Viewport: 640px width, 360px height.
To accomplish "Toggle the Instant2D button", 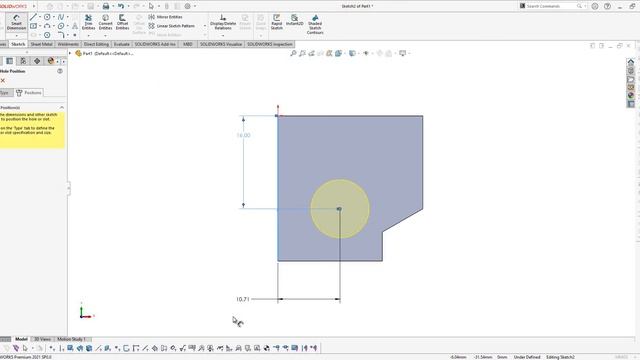I will point(294,20).
